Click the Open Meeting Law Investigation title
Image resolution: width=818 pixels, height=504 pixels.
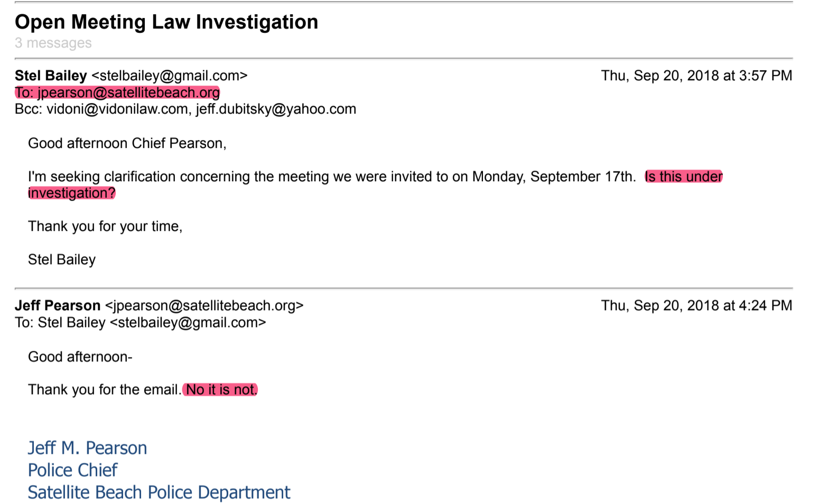(x=166, y=22)
